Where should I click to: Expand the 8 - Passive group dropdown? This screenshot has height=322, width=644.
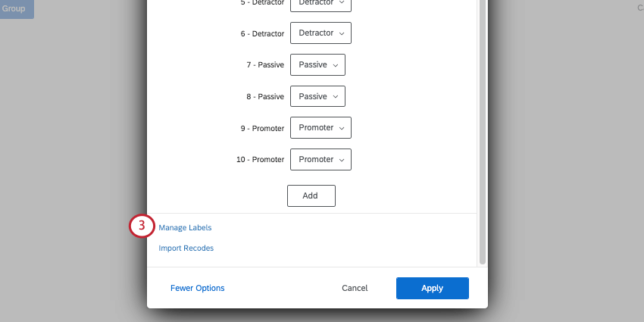[317, 96]
